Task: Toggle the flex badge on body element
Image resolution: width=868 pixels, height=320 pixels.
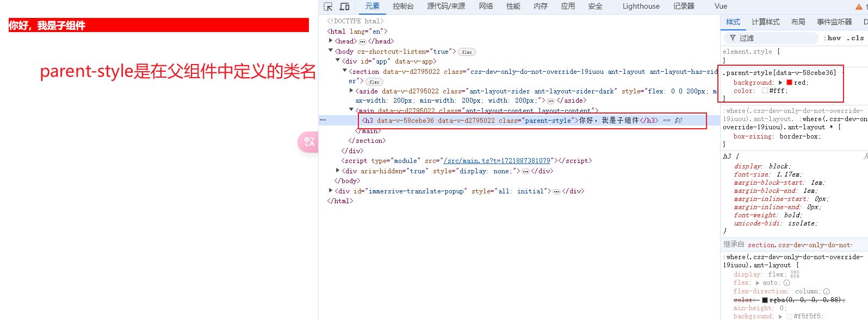Action: [x=467, y=52]
